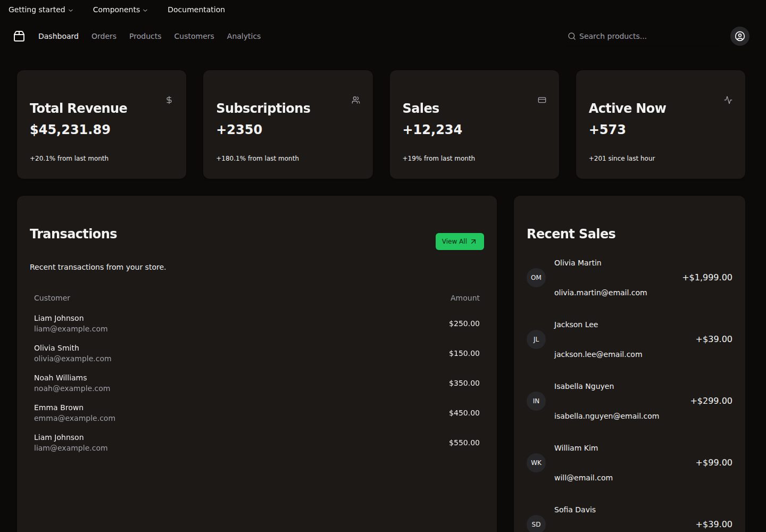This screenshot has width=766, height=532.
Task: Click the users icon on Subscriptions card
Action: click(356, 100)
